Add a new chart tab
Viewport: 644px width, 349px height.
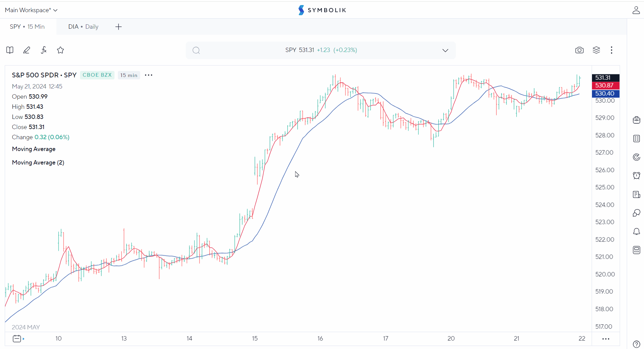click(x=119, y=27)
